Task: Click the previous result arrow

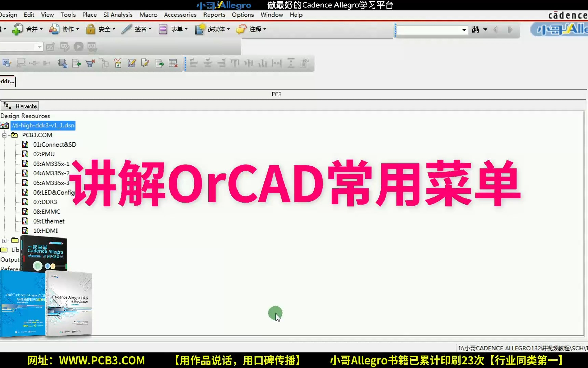Action: (x=495, y=30)
